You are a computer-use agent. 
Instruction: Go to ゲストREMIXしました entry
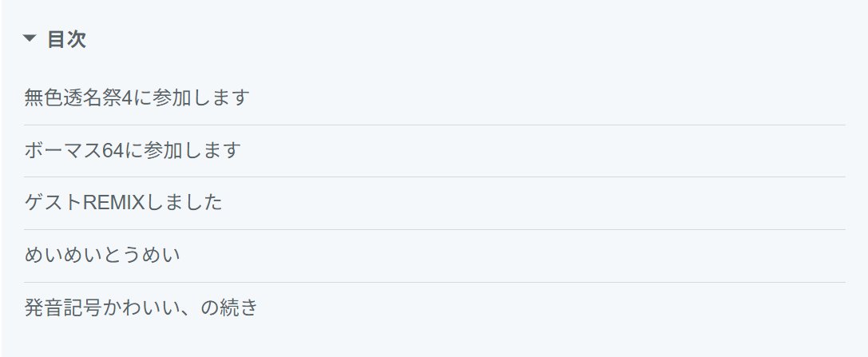pos(124,202)
